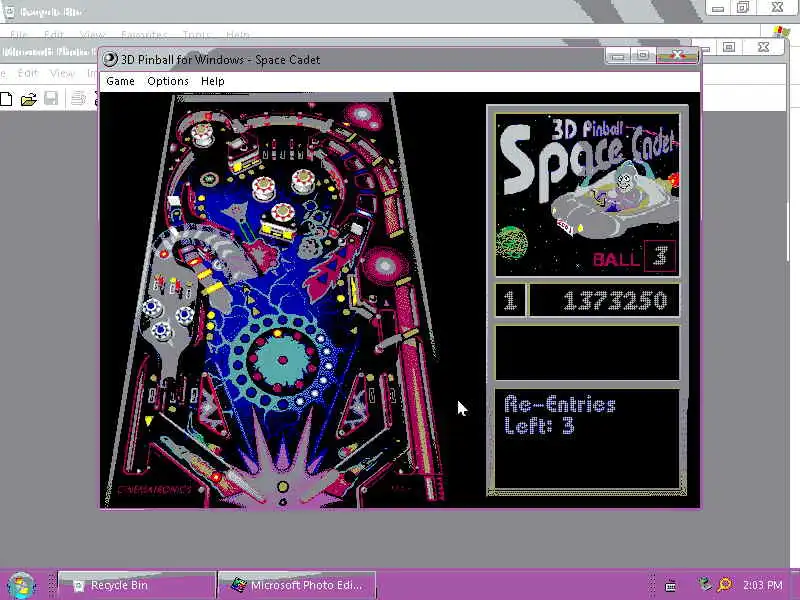The height and width of the screenshot is (600, 800).
Task: Click the 2:03 PM taskbar clock
Action: pyautogui.click(x=763, y=585)
